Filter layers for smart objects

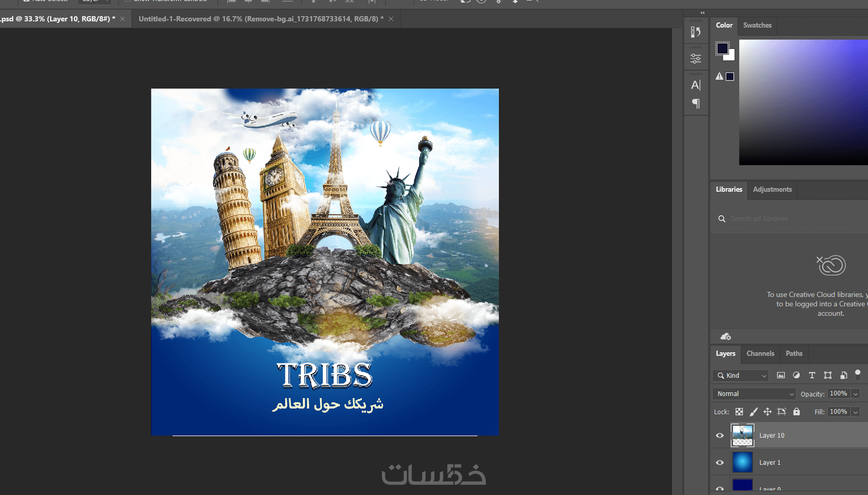843,376
